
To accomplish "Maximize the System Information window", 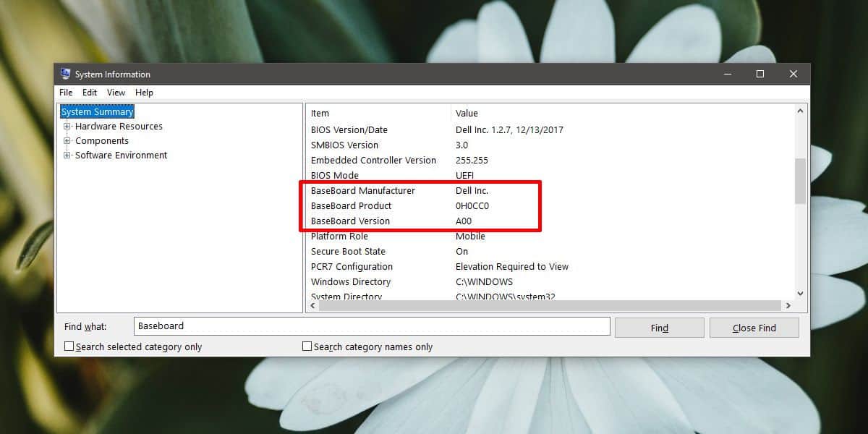I will point(760,74).
